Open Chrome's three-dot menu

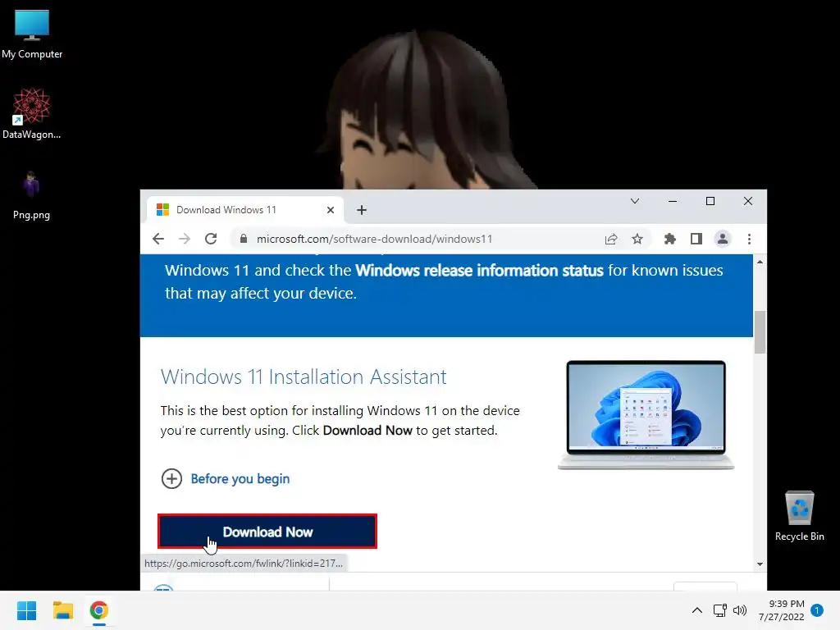tap(749, 239)
